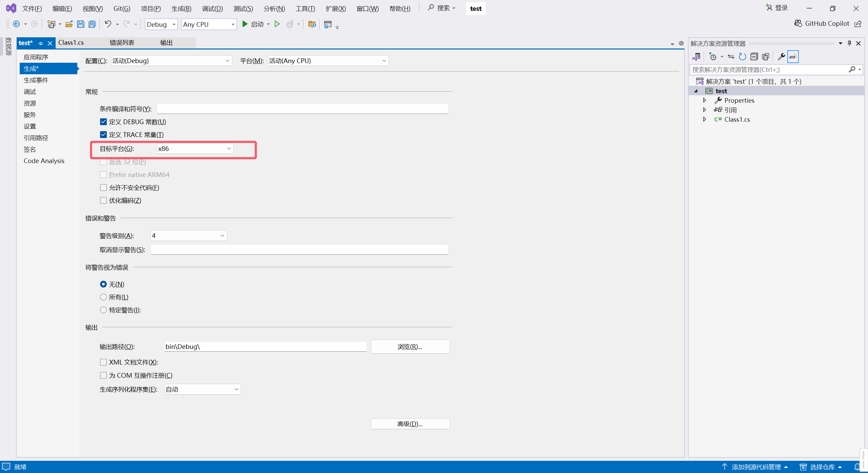Click the Navigate Backward arrow icon
Viewport: 868px width, 473px height.
[16, 24]
